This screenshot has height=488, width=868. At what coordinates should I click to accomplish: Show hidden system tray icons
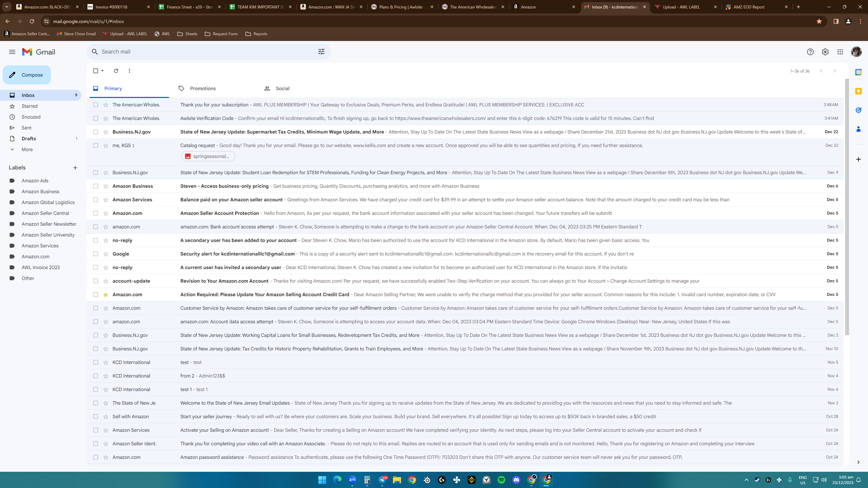746,480
